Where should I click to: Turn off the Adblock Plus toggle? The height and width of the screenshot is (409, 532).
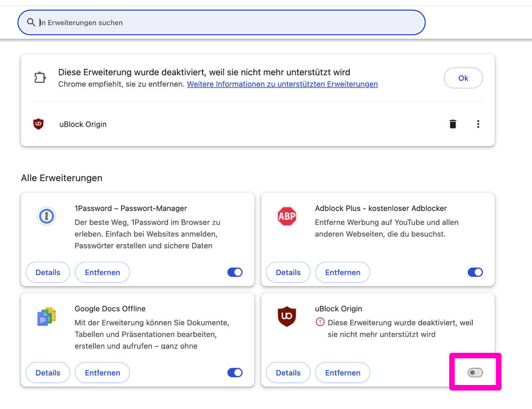tap(475, 272)
